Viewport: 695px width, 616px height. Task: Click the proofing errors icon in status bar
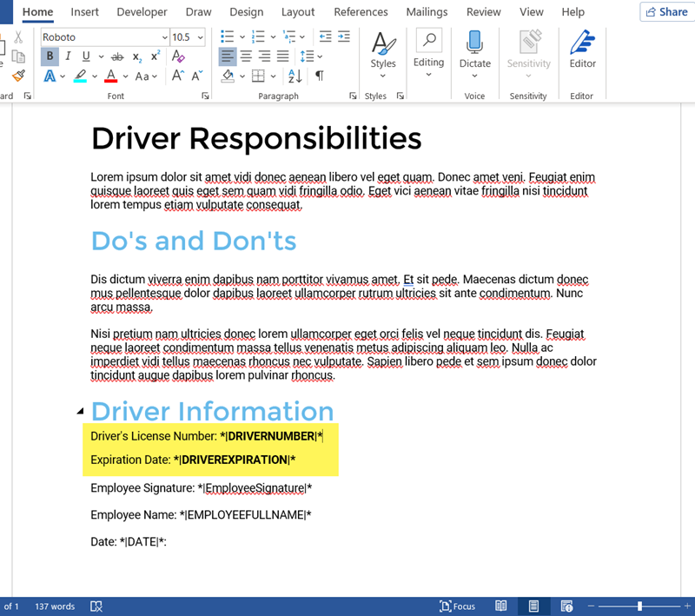pos(97,606)
